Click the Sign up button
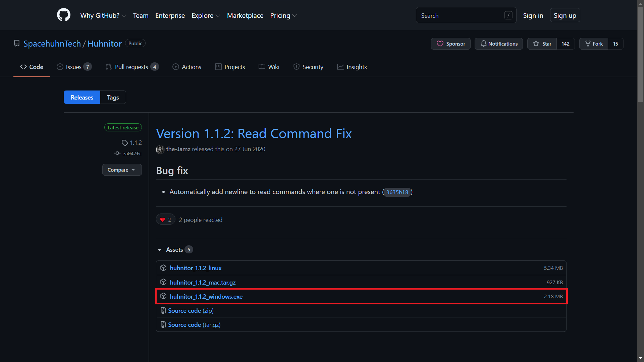Viewport: 644px width, 362px height. tap(565, 15)
